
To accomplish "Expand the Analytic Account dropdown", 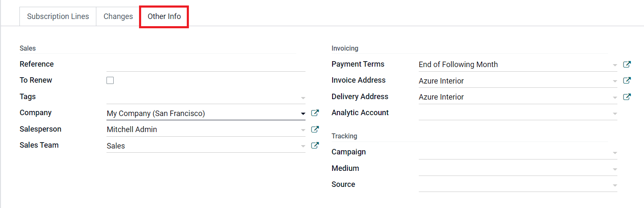I will click(615, 114).
